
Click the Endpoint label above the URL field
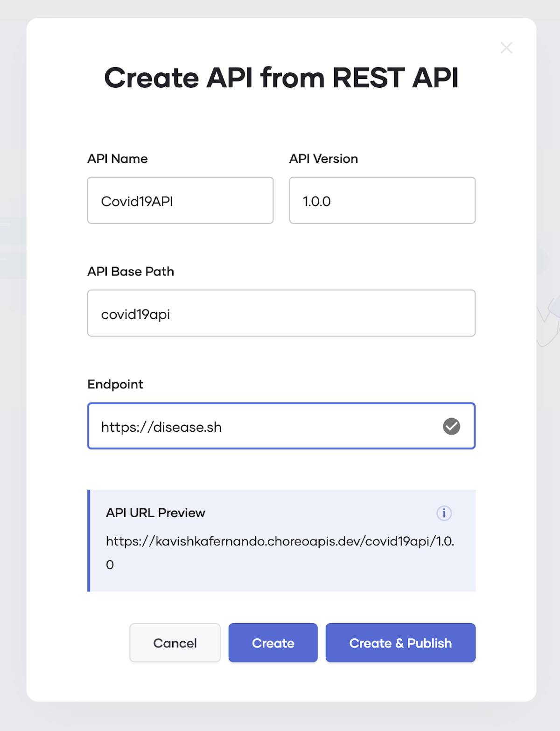pos(115,384)
